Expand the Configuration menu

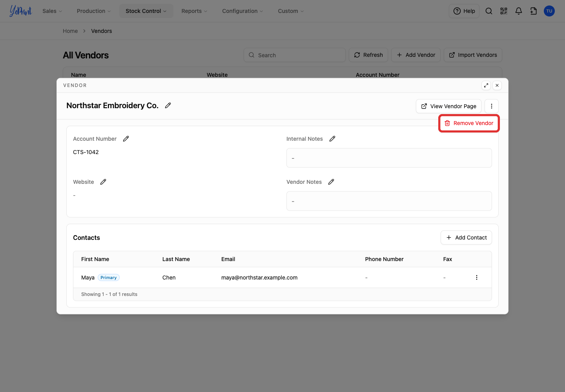pyautogui.click(x=242, y=11)
